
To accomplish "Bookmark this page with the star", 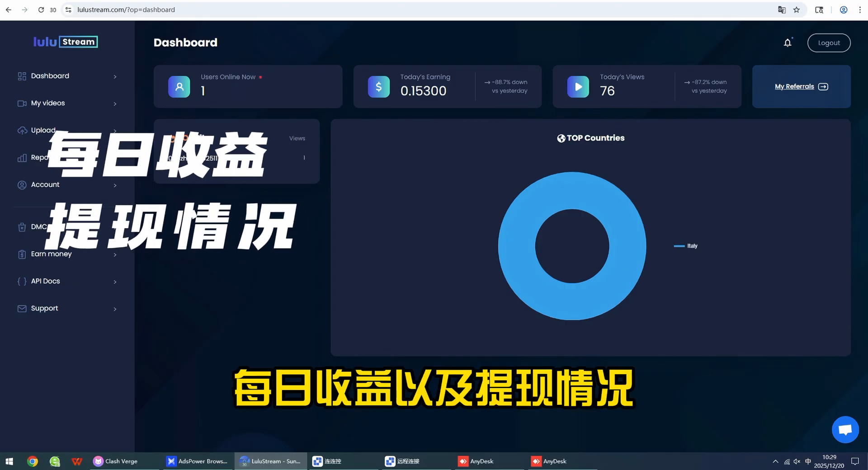I will click(x=797, y=9).
